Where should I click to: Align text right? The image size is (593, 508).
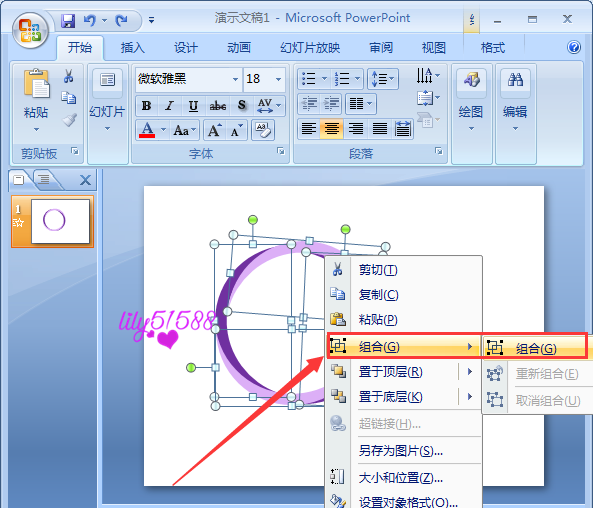tap(355, 129)
